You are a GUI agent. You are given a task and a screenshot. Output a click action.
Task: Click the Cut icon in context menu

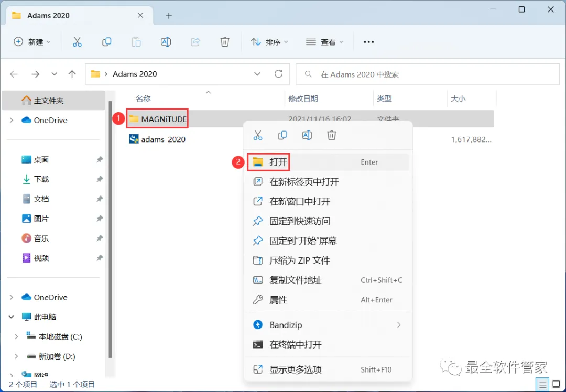(258, 135)
